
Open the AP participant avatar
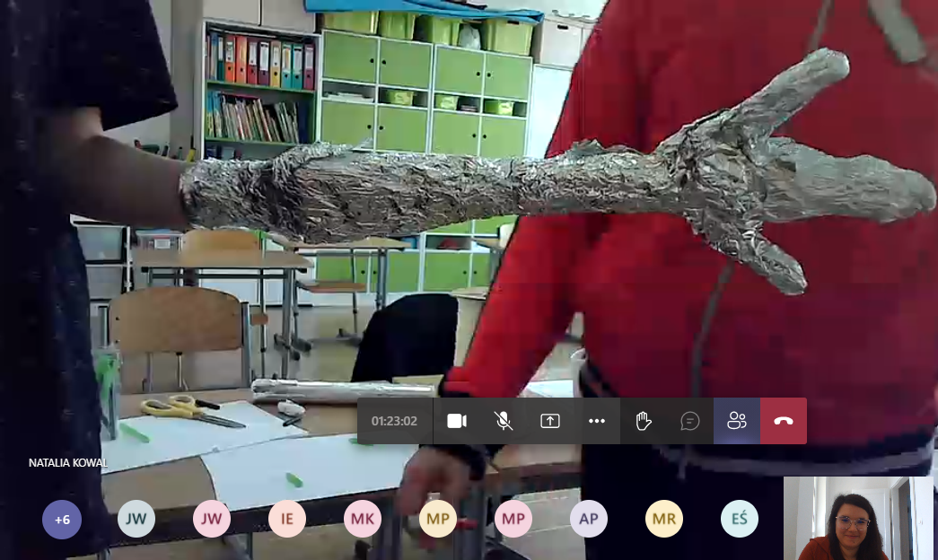pyautogui.click(x=589, y=519)
